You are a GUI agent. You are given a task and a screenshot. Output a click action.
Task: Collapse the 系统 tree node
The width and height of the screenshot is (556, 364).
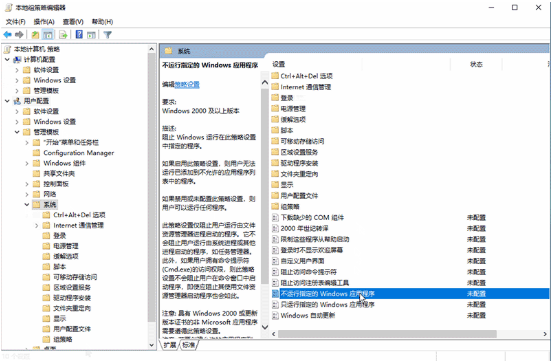point(27,205)
